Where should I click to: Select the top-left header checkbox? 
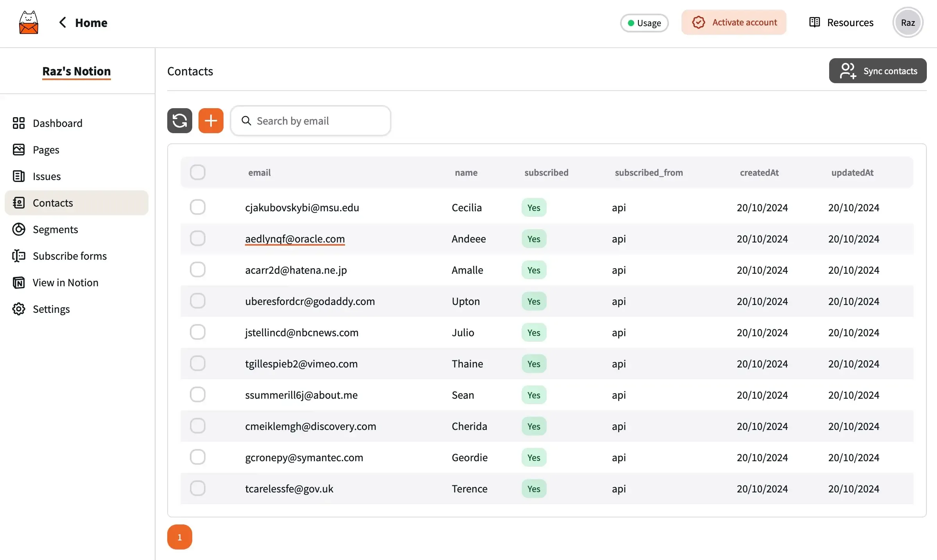(197, 172)
